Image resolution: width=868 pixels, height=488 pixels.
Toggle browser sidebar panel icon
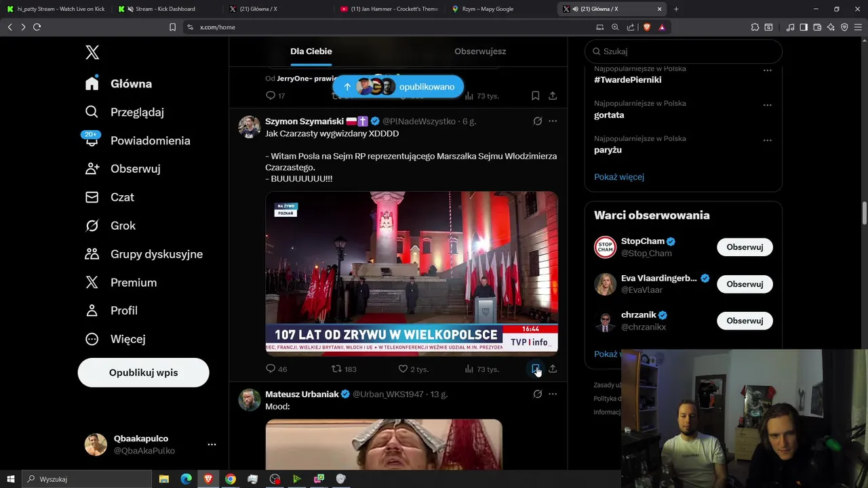coord(804,27)
